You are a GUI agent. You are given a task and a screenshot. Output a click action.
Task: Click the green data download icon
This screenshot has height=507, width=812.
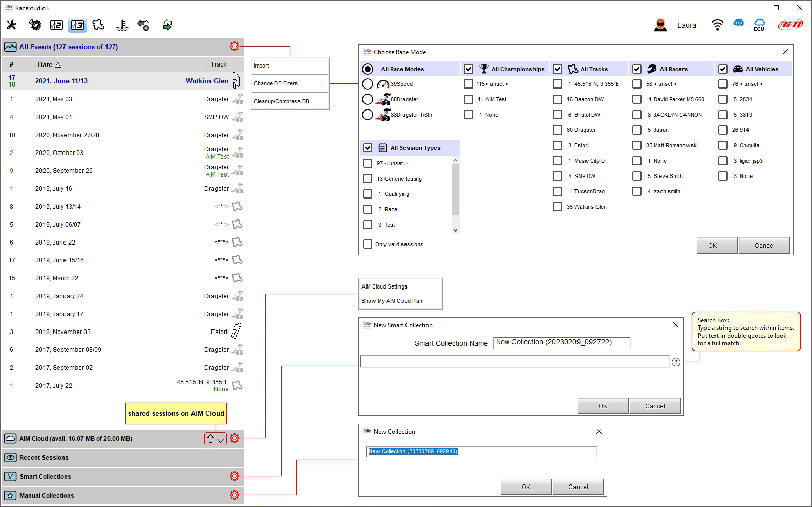pos(167,25)
